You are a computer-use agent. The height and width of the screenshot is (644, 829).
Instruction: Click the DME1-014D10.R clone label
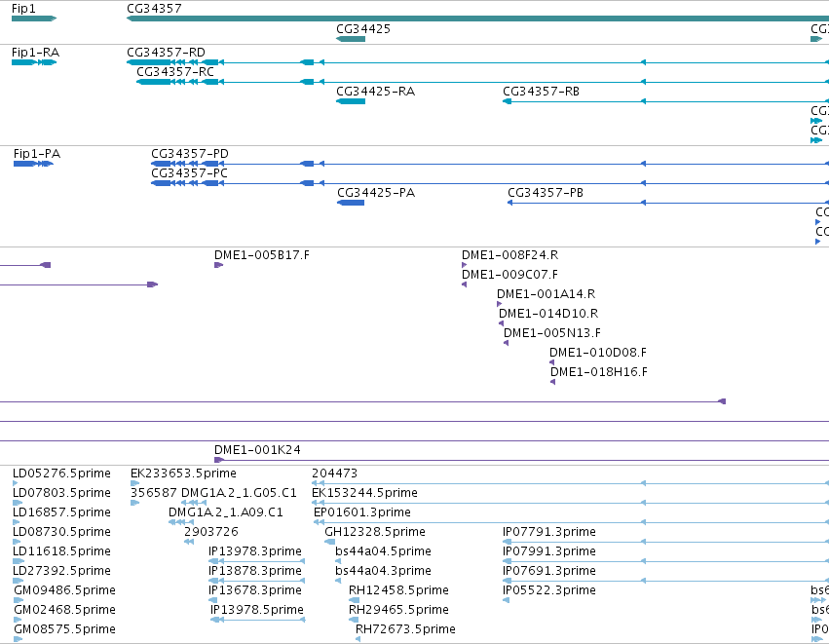(548, 314)
